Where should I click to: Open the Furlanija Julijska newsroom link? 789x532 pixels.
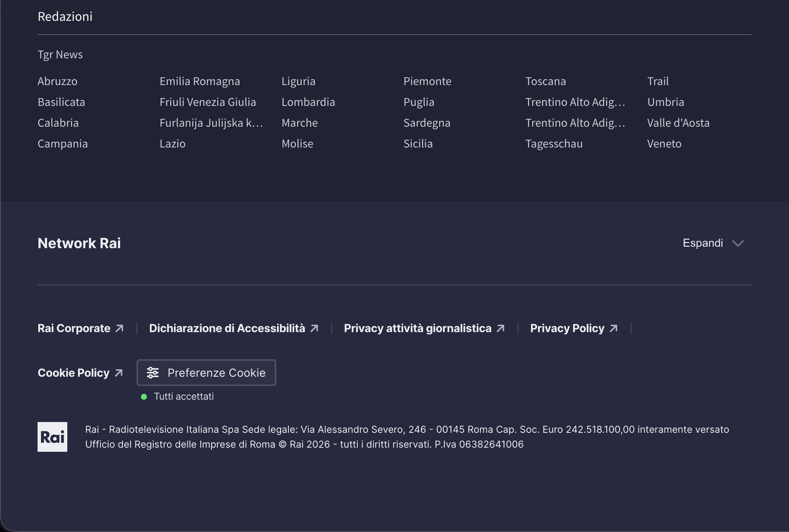coord(211,123)
